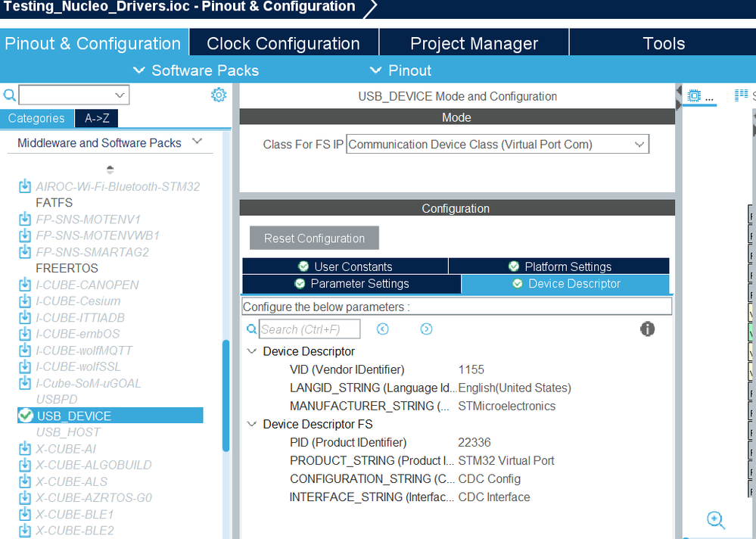756x539 pixels.
Task: Switch to Clock Configuration tab
Action: [284, 43]
